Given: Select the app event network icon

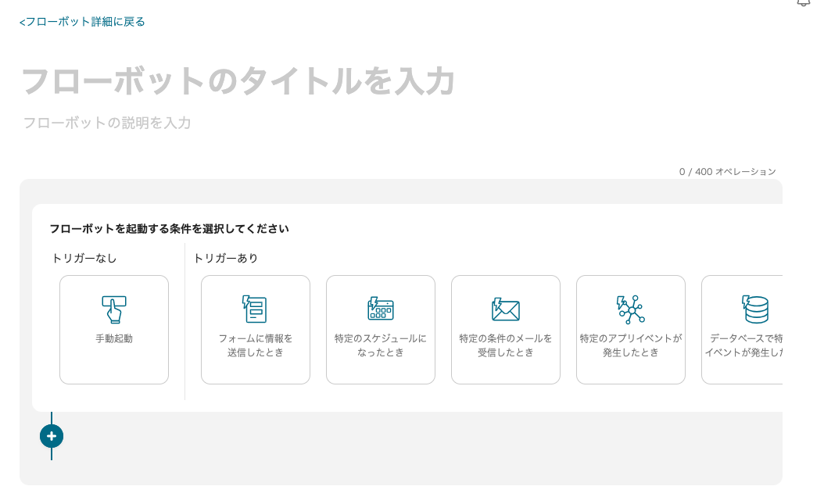Looking at the screenshot, I should (x=630, y=309).
